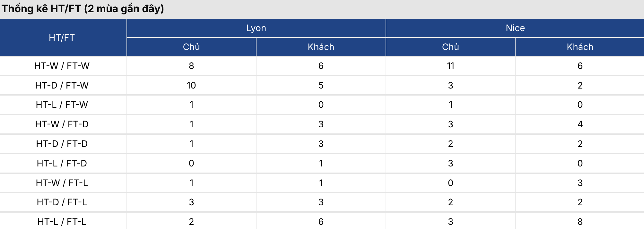The image size is (644, 229).
Task: Select the Lyon team header
Action: tap(256, 28)
